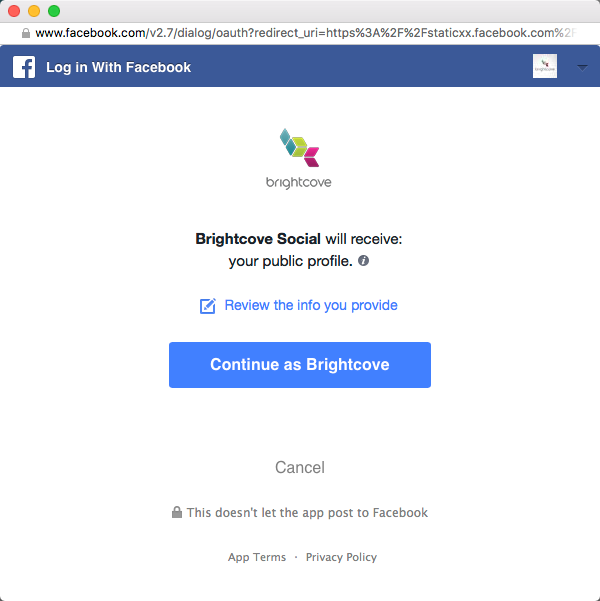
Task: Open the App Terms link
Action: point(257,557)
